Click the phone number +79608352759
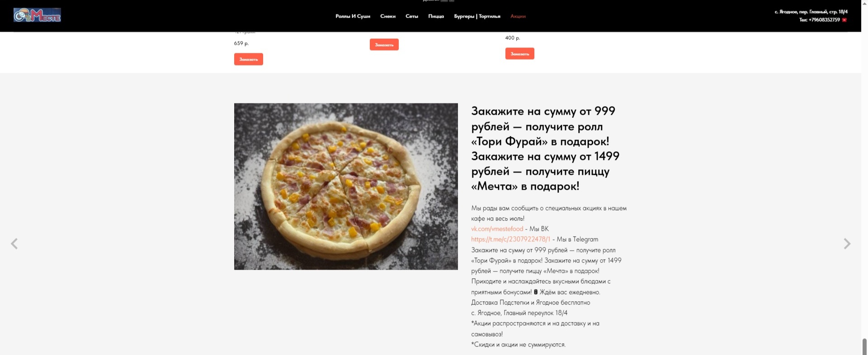 [819, 20]
